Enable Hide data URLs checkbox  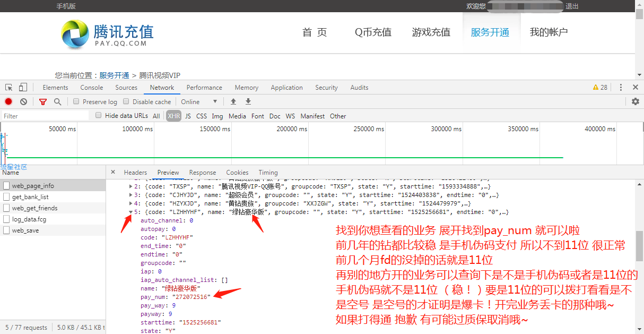[x=99, y=115]
